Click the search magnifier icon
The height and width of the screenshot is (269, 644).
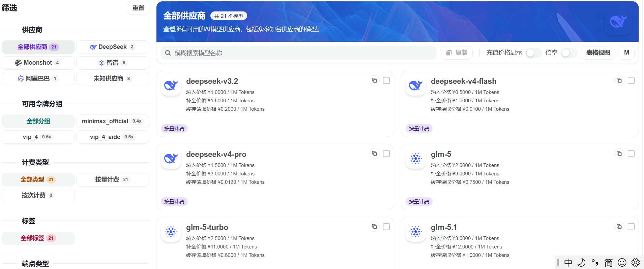coord(168,53)
